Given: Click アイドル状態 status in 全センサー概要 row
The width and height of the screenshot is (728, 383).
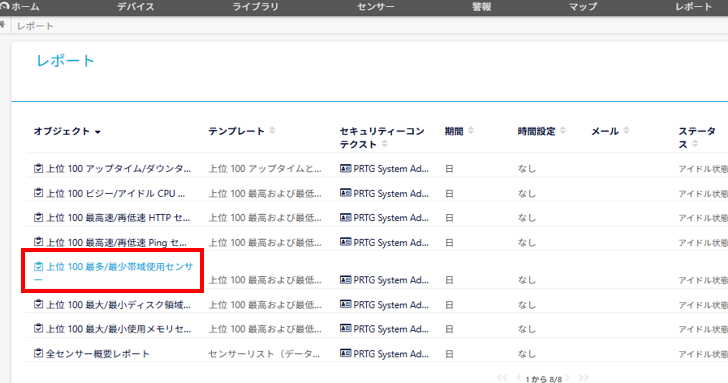Looking at the screenshot, I should coord(703,354).
